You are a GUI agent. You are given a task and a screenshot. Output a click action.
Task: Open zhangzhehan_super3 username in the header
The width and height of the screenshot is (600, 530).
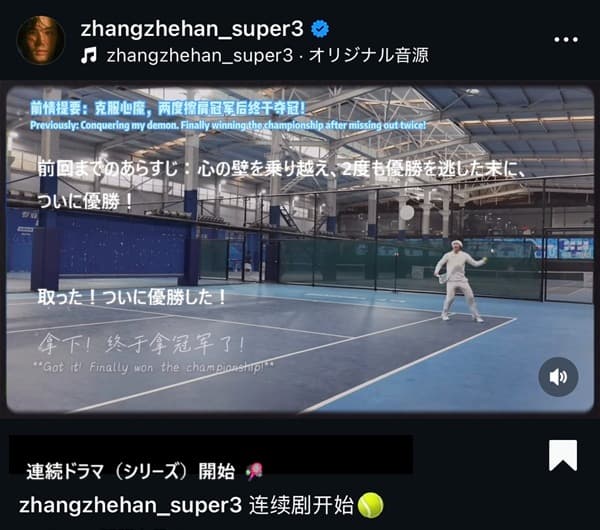192,29
